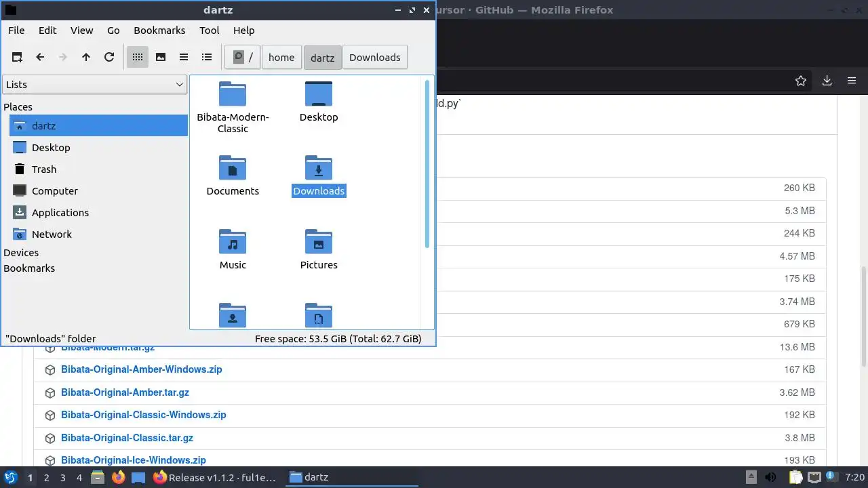Image resolution: width=868 pixels, height=488 pixels.
Task: Open Applications in the Places sidebar
Action: click(98, 212)
